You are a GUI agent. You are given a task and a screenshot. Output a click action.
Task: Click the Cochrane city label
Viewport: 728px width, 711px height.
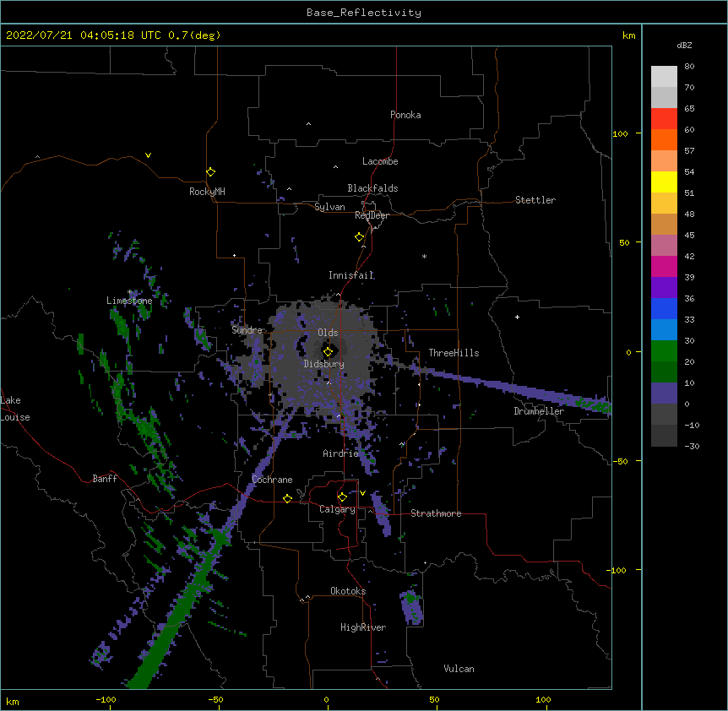[x=272, y=480]
